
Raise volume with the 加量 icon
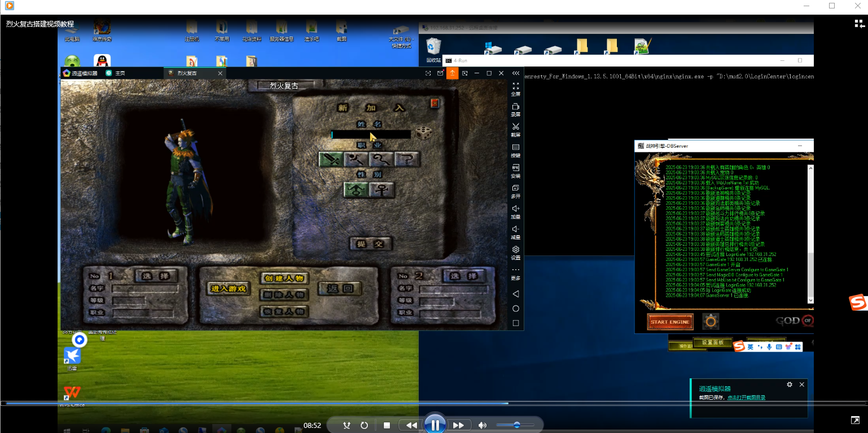click(515, 211)
